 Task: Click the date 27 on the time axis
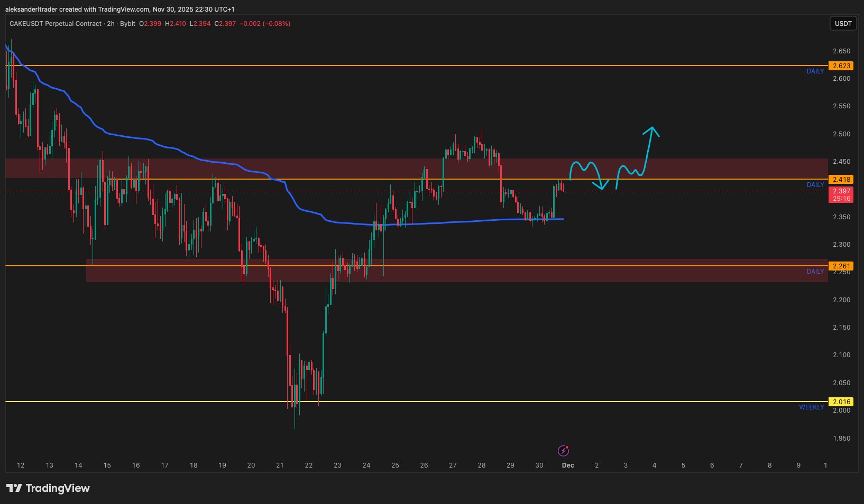click(x=453, y=465)
